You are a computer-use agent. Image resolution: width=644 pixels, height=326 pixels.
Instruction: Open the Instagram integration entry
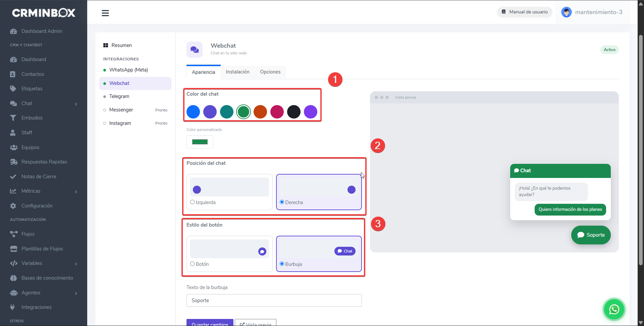[135, 123]
